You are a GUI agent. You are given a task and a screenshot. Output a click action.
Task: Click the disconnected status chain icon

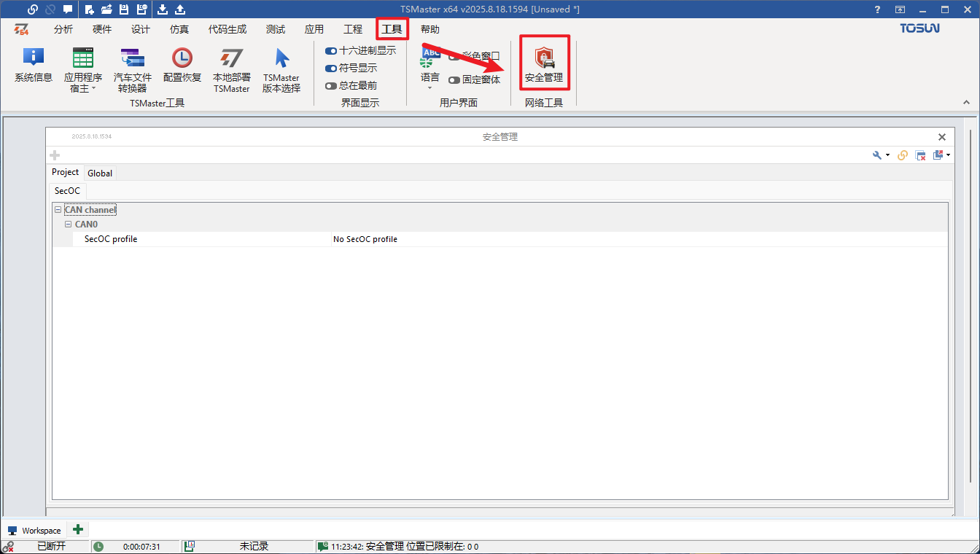pos(8,547)
